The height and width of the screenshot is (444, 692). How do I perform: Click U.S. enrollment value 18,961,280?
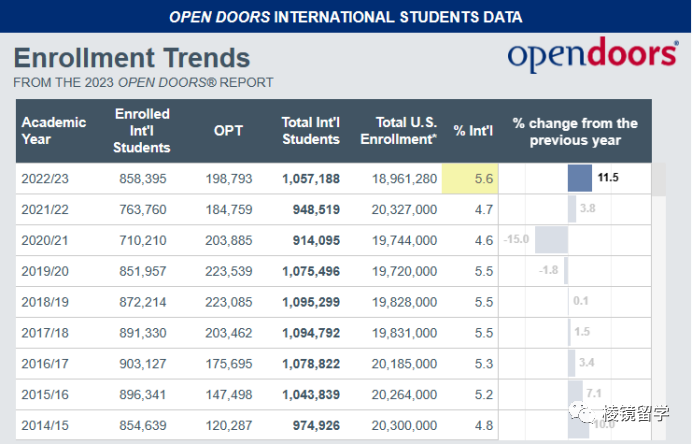click(x=404, y=179)
